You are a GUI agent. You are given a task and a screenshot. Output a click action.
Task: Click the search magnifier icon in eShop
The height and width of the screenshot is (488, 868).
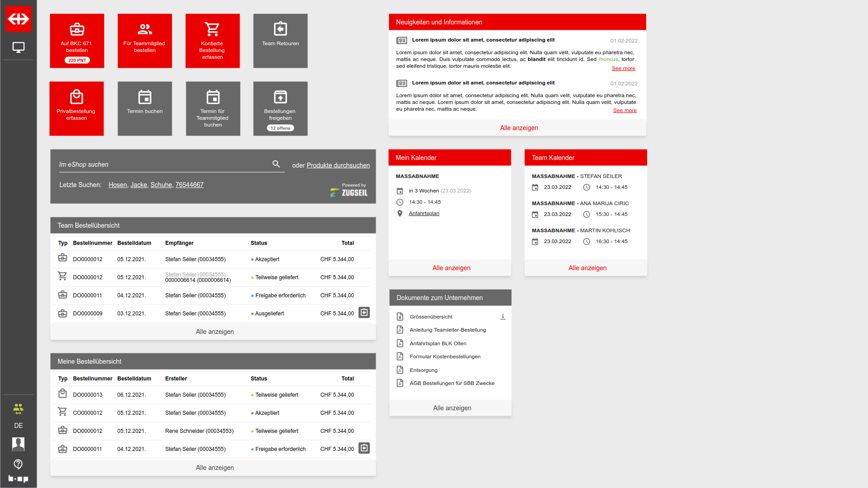tap(276, 164)
